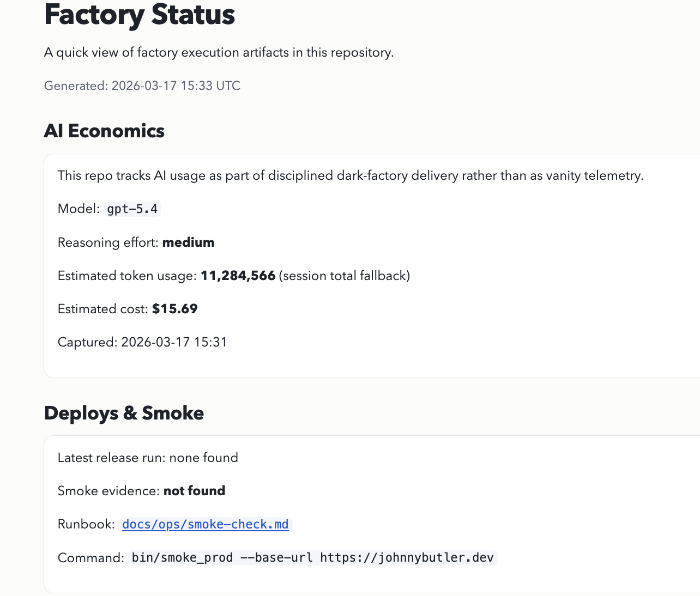The width and height of the screenshot is (700, 596).
Task: Click the Runbook label text
Action: coord(86,525)
